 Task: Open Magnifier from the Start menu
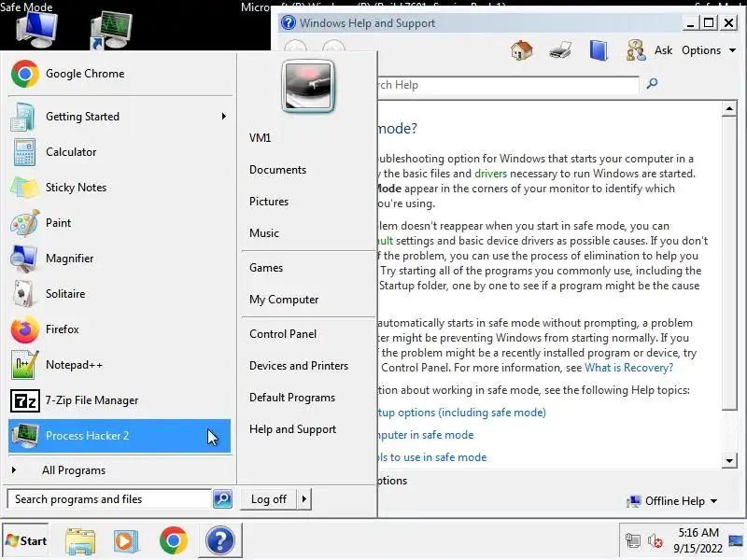[x=120, y=259]
